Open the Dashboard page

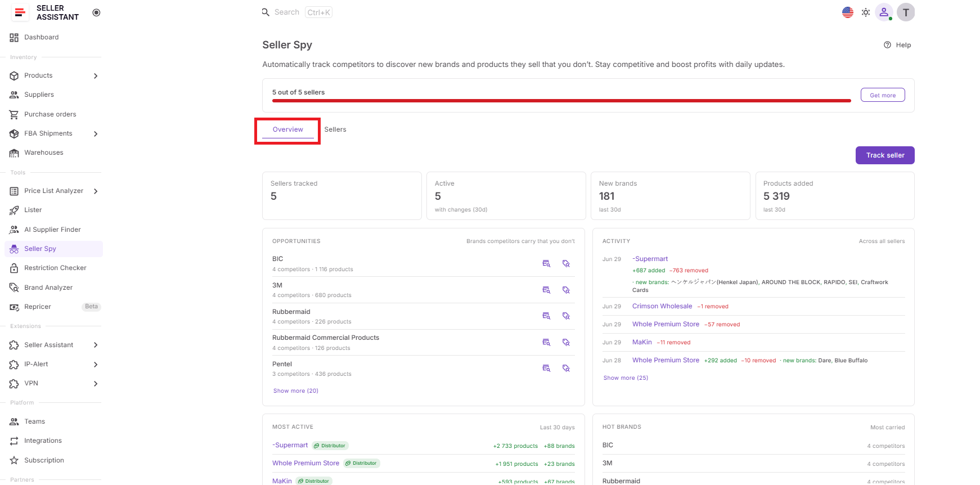tap(41, 37)
